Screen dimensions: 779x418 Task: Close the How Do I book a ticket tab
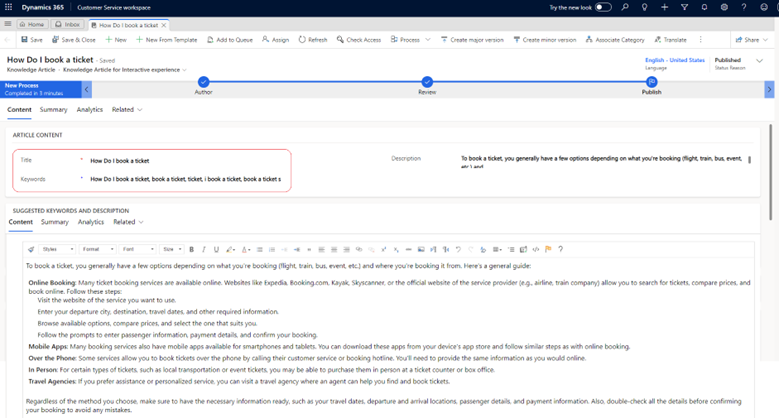coord(163,25)
